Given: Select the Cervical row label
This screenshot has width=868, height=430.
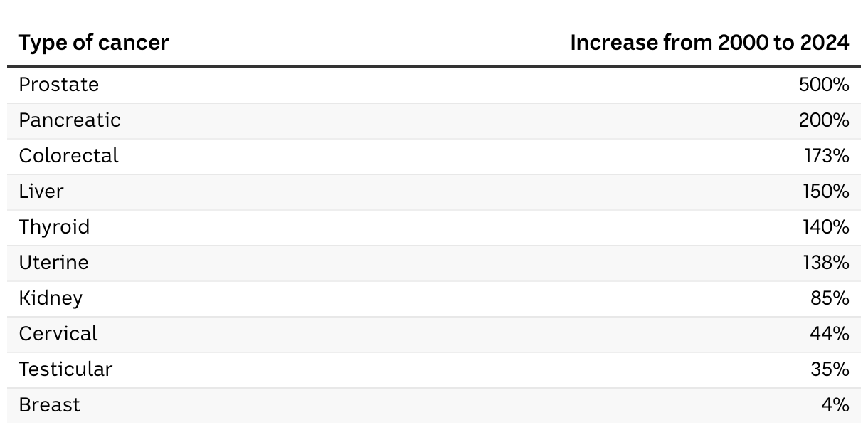Looking at the screenshot, I should point(58,334).
